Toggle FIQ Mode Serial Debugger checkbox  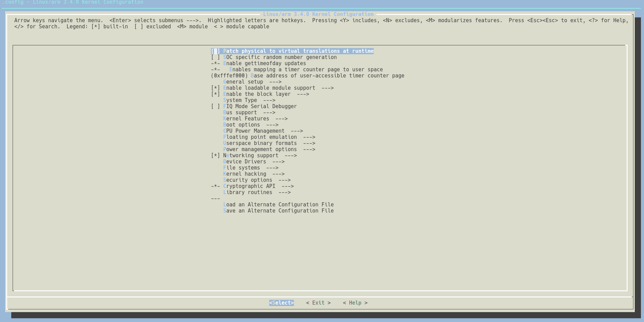tap(215, 106)
